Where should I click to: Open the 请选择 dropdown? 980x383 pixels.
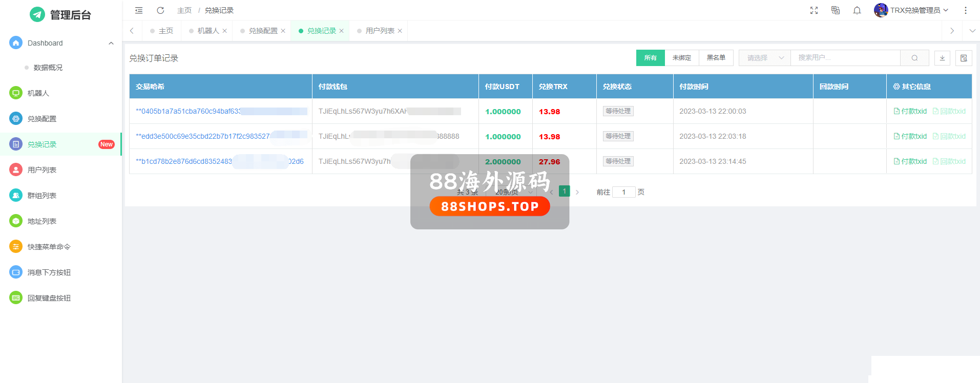[764, 58]
